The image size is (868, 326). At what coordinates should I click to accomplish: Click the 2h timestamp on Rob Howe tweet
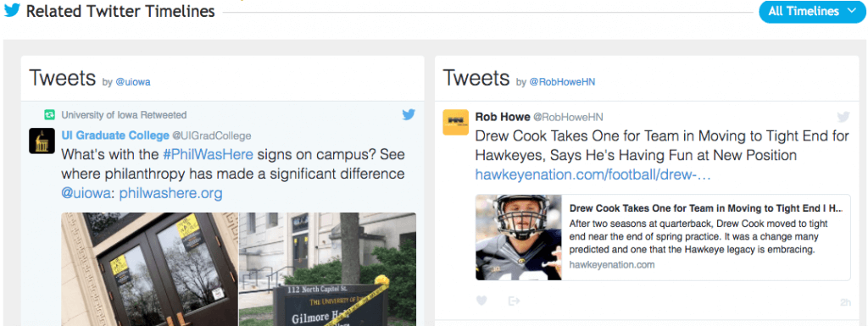pyautogui.click(x=845, y=303)
